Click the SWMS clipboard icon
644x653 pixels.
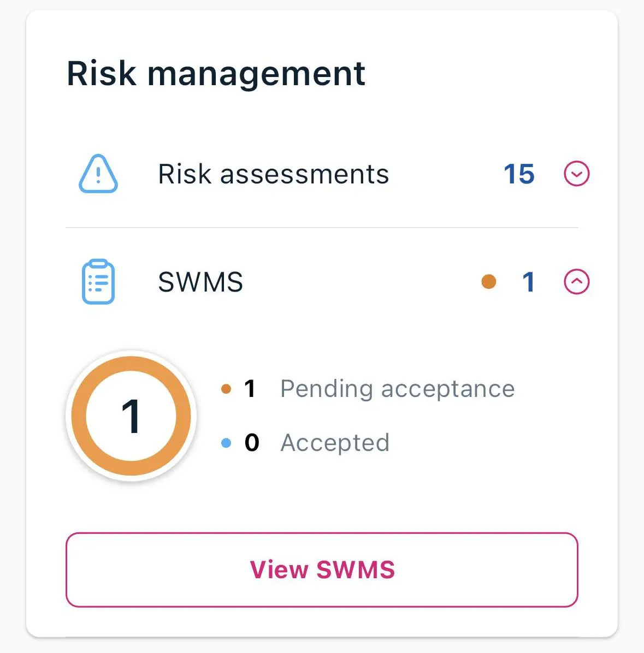tap(98, 282)
